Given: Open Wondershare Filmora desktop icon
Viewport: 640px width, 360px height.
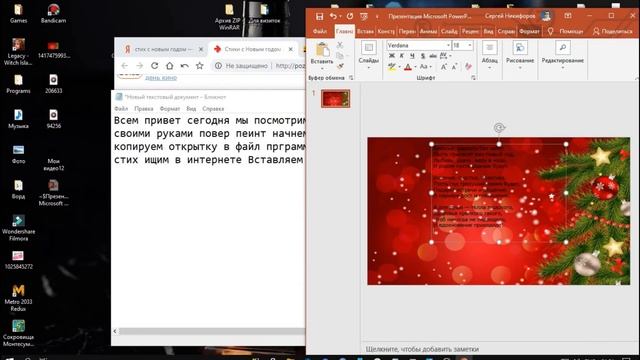Looking at the screenshot, I should (x=18, y=228).
